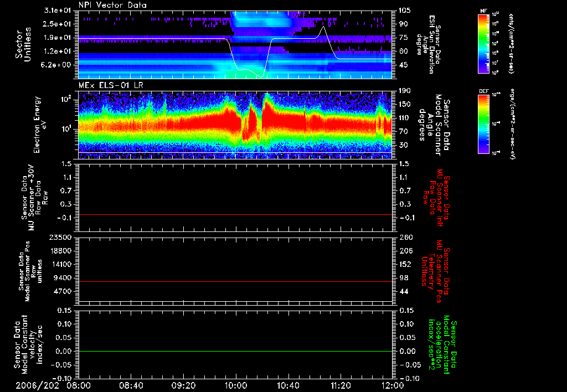Click the "Model Scanner Angle degrees" axis title

click(x=434, y=125)
